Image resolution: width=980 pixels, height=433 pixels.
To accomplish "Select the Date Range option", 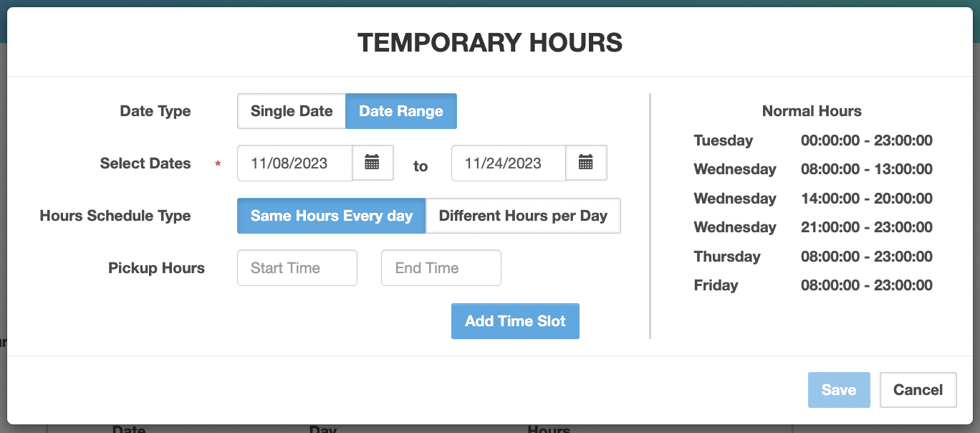I will (x=400, y=111).
